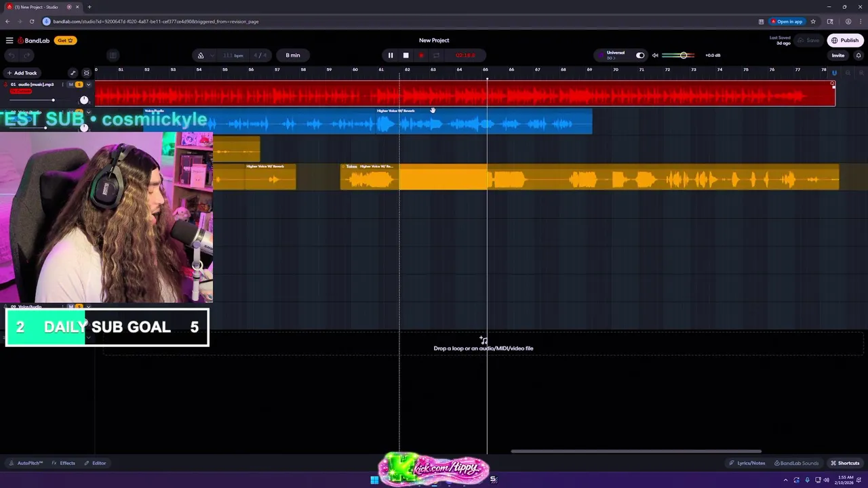This screenshot has width=868, height=488.
Task: Toggle the Universal mastering switch
Action: [x=640, y=56]
